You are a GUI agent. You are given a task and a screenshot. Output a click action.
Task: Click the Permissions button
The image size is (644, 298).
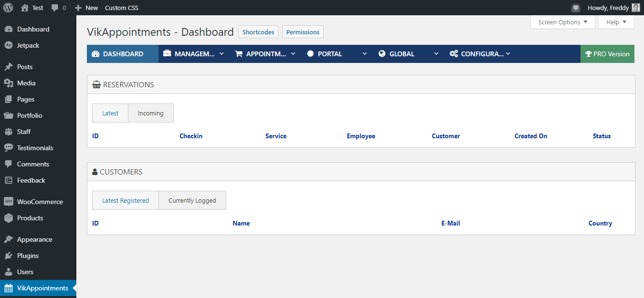[303, 32]
